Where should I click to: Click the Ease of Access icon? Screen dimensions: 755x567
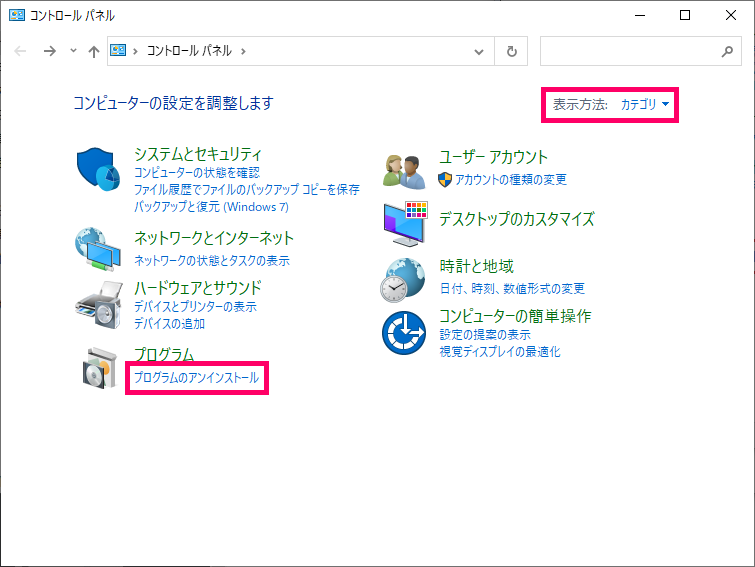[404, 333]
